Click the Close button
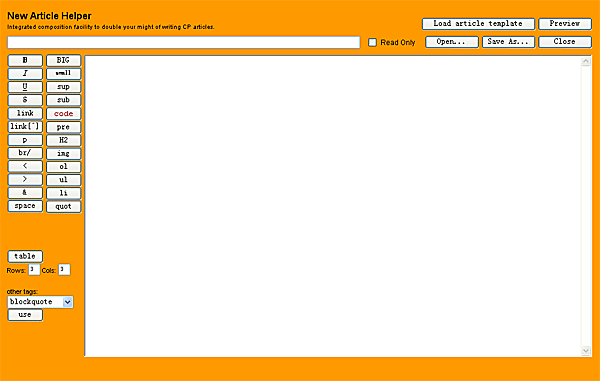The image size is (600, 381). (565, 42)
